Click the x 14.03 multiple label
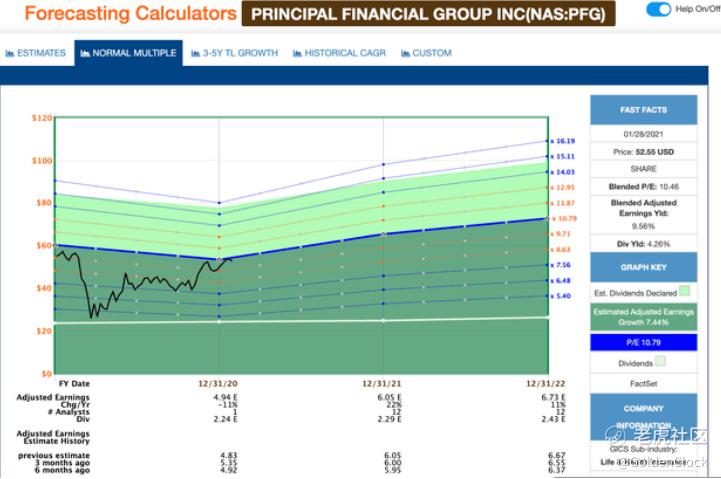Screen dimensions: 721x479 (562, 172)
